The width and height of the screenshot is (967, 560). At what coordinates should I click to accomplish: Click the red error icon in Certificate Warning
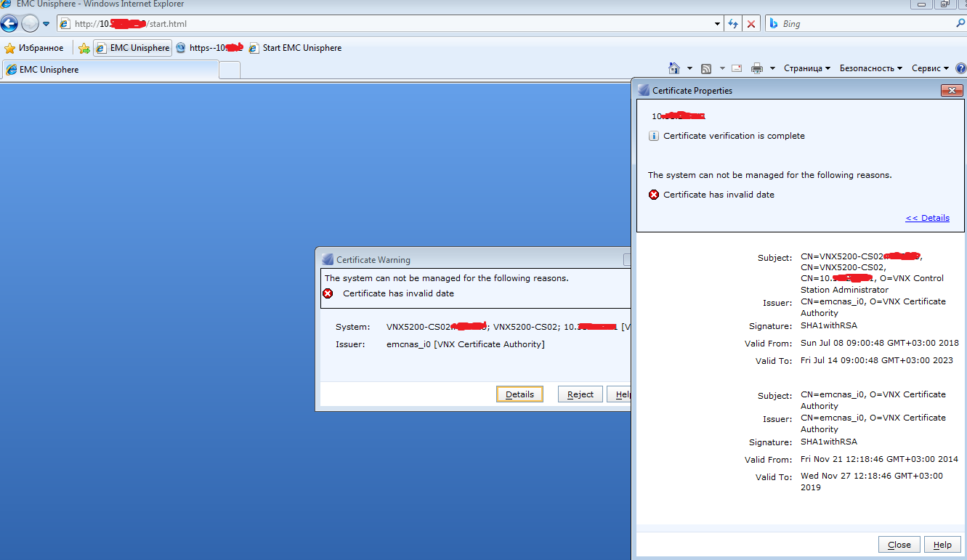(328, 293)
